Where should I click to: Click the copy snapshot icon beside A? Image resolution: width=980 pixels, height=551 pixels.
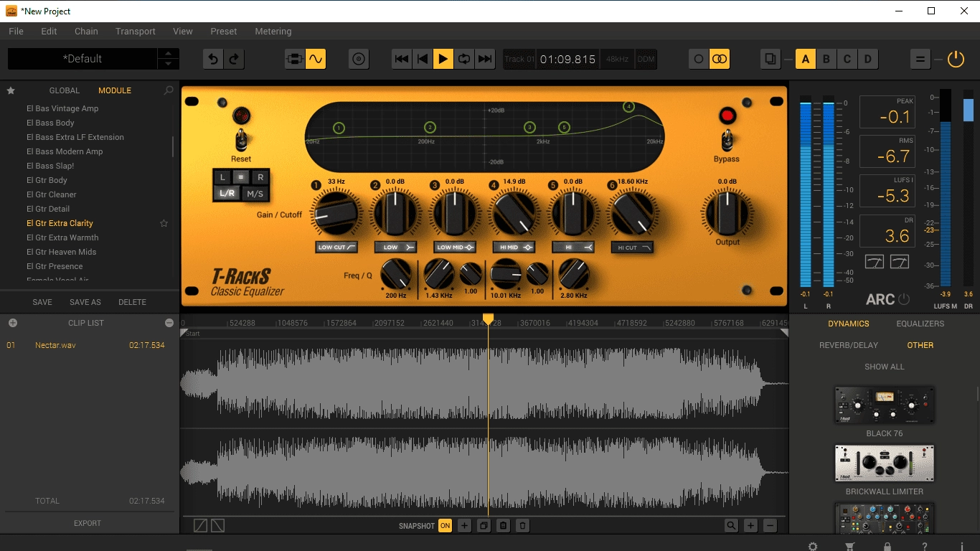tap(771, 59)
